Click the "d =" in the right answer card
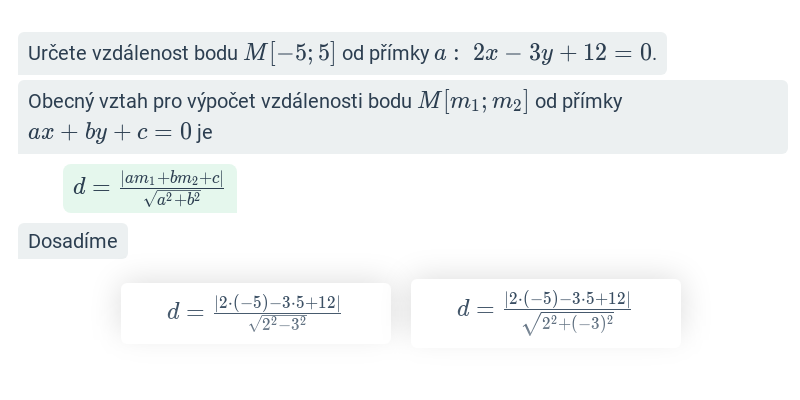 click(x=475, y=309)
